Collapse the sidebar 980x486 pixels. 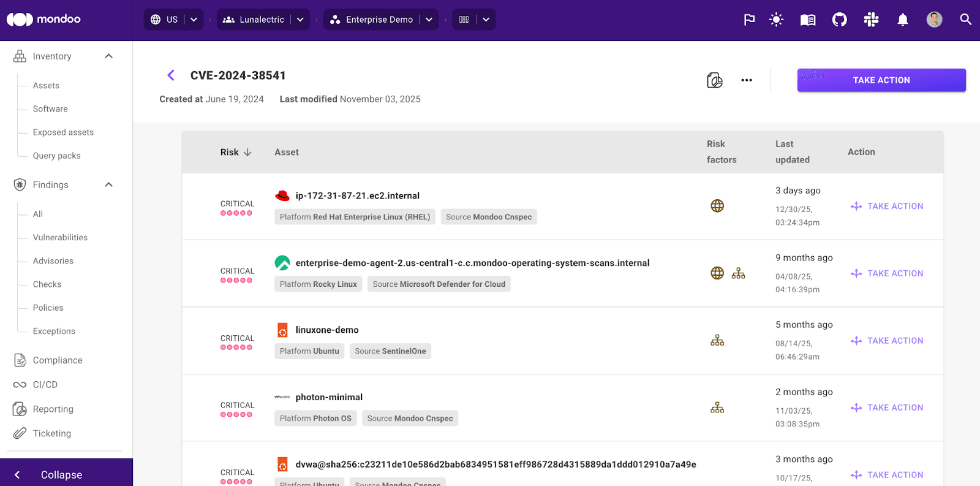66,475
